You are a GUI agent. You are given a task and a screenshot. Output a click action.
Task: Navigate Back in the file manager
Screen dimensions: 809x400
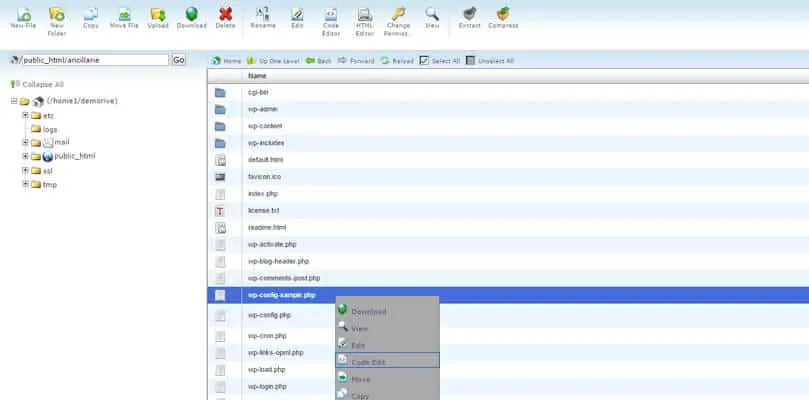click(x=319, y=60)
